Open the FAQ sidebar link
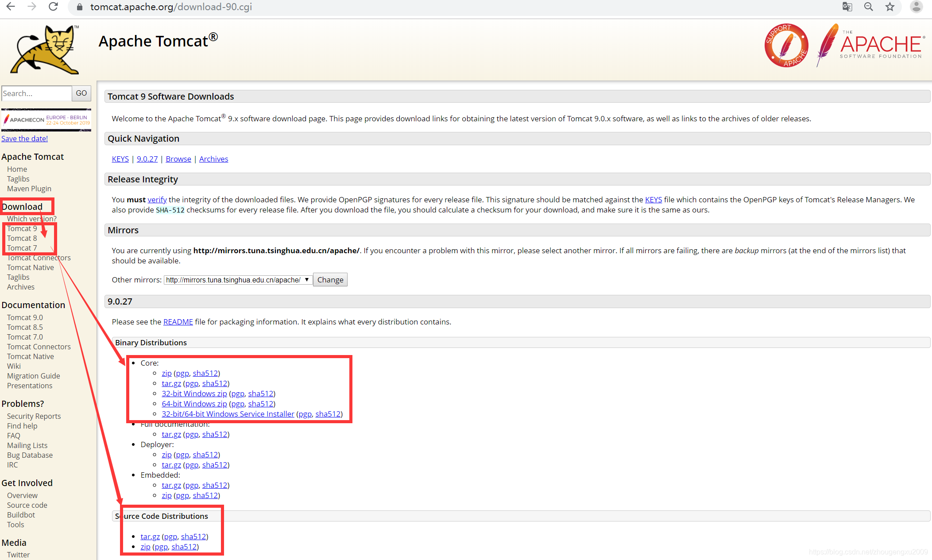 [14, 436]
